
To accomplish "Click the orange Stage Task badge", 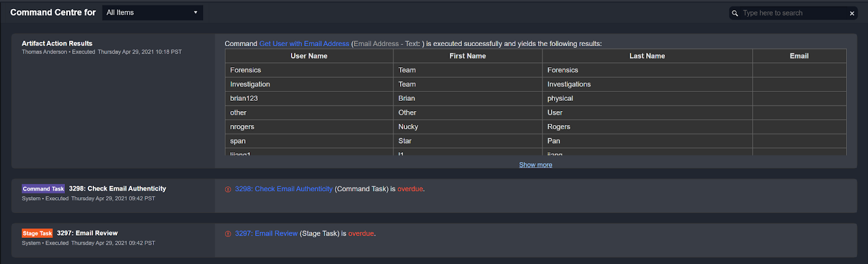I will [x=38, y=233].
